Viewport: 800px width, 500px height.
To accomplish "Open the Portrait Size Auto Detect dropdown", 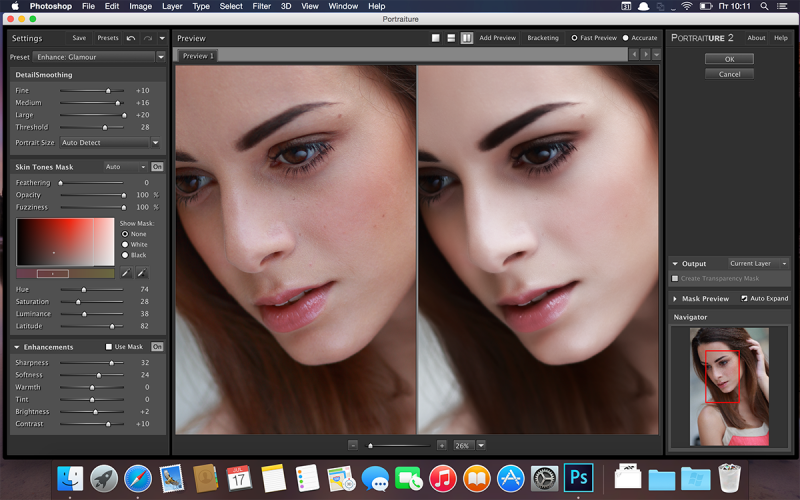I will [110, 143].
